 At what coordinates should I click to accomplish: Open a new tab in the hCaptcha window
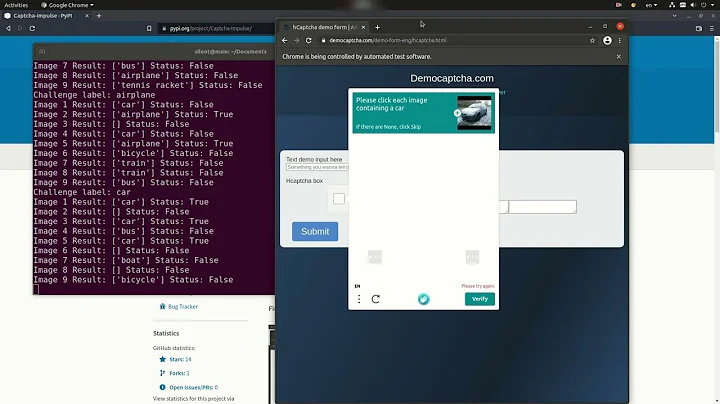377,28
